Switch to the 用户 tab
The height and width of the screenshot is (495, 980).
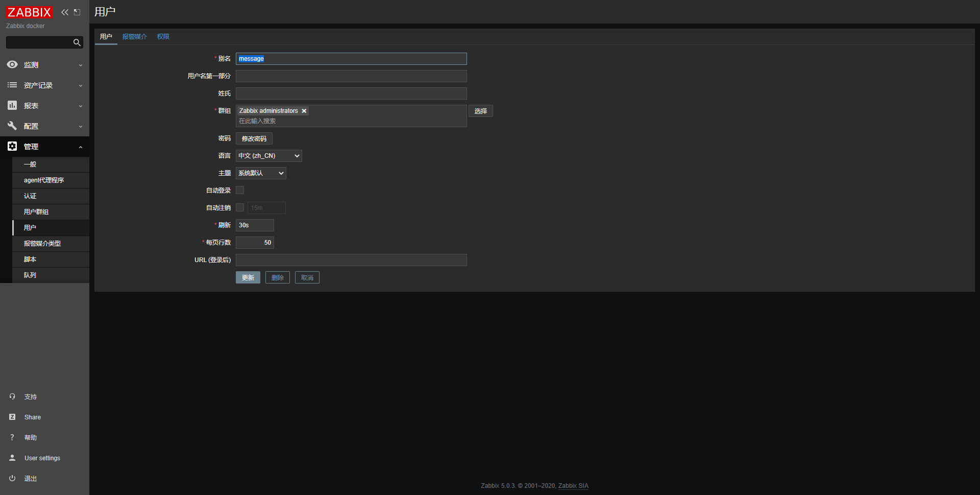pyautogui.click(x=106, y=37)
